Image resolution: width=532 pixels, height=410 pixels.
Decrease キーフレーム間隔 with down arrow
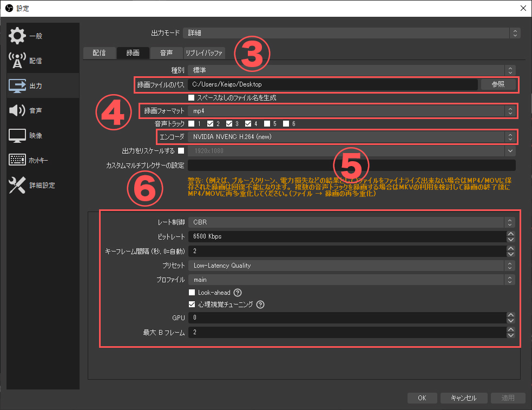pos(511,254)
